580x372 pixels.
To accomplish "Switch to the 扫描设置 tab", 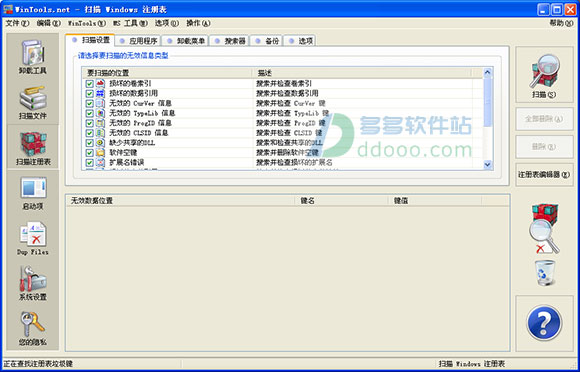I will pyautogui.click(x=90, y=40).
